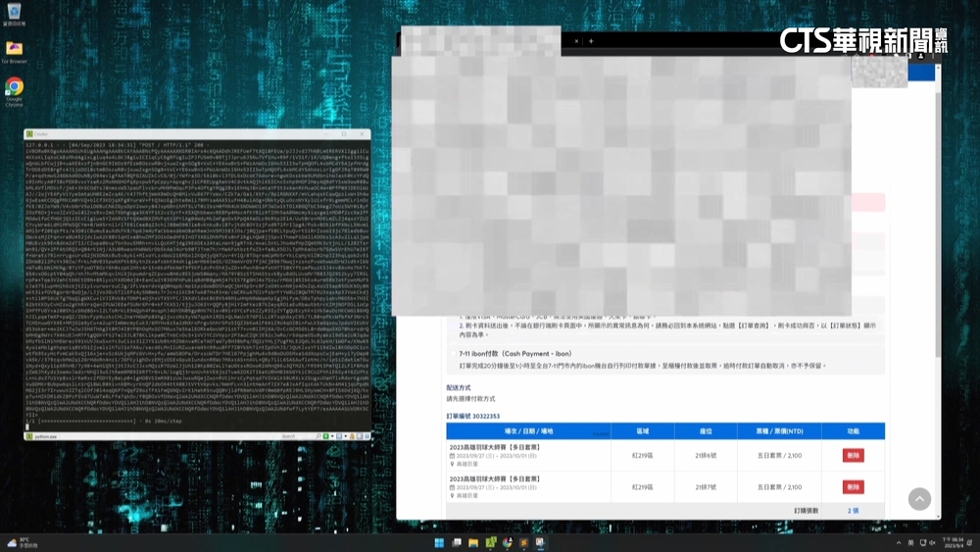Click the weather widget on taskbar

click(18, 542)
